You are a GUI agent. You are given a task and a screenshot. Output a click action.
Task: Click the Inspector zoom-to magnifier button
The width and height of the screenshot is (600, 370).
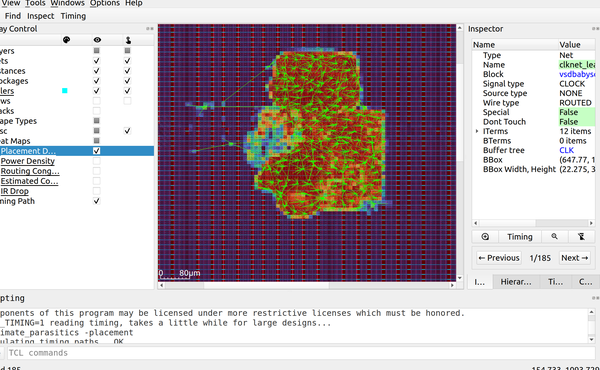(x=554, y=237)
